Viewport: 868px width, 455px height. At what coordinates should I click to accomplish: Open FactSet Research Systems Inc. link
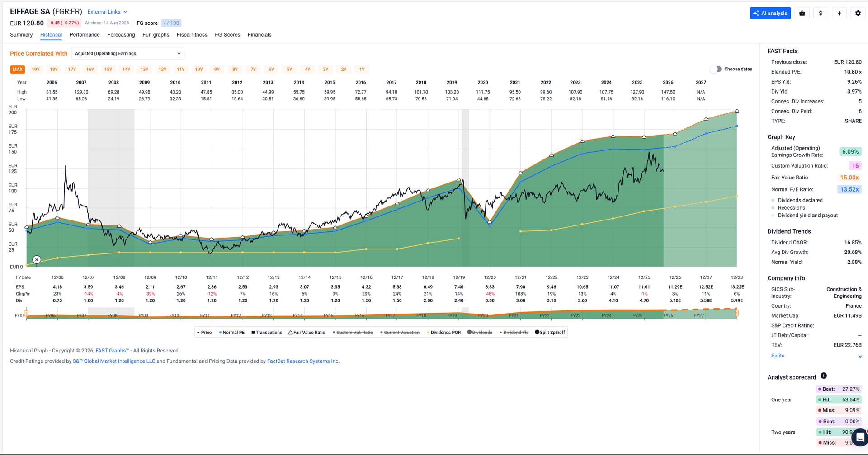(303, 361)
